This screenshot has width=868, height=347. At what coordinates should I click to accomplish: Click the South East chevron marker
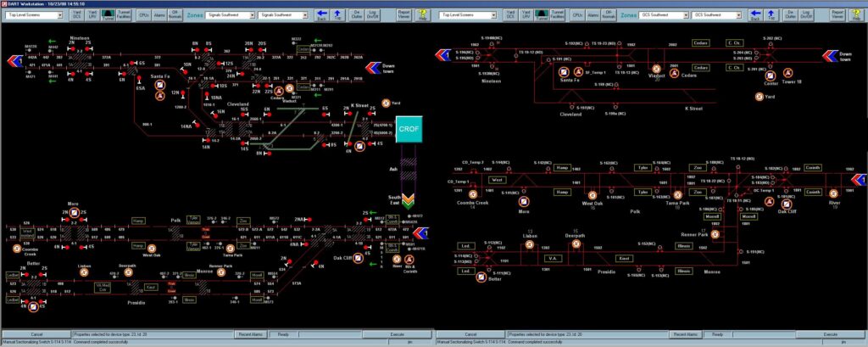point(409,201)
